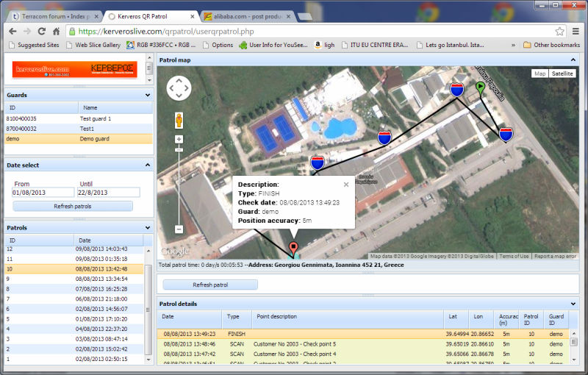Collapse the Patrols panel
Screen dimensions: 588x375
tap(148, 228)
